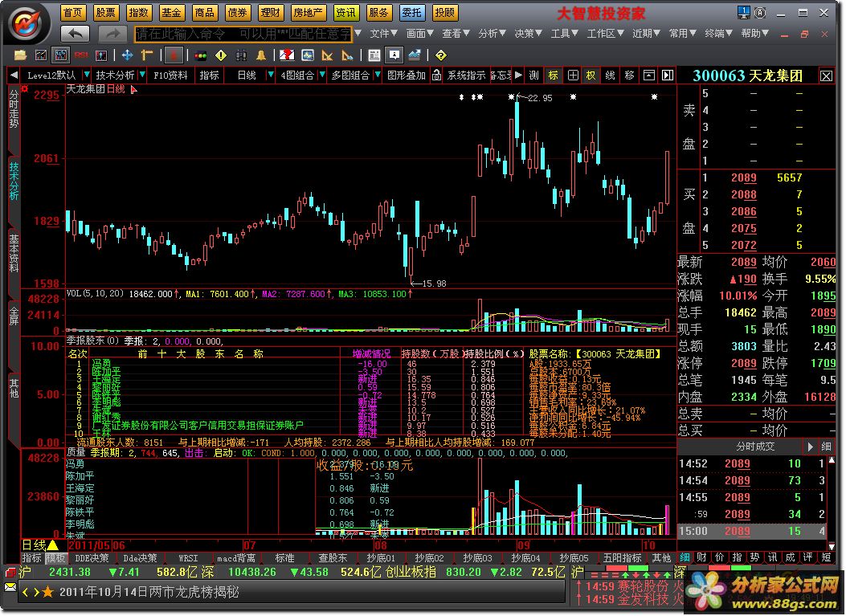Image resolution: width=846 pixels, height=616 pixels.
Task: Click the red-dot toolbar button
Action: pos(174,55)
